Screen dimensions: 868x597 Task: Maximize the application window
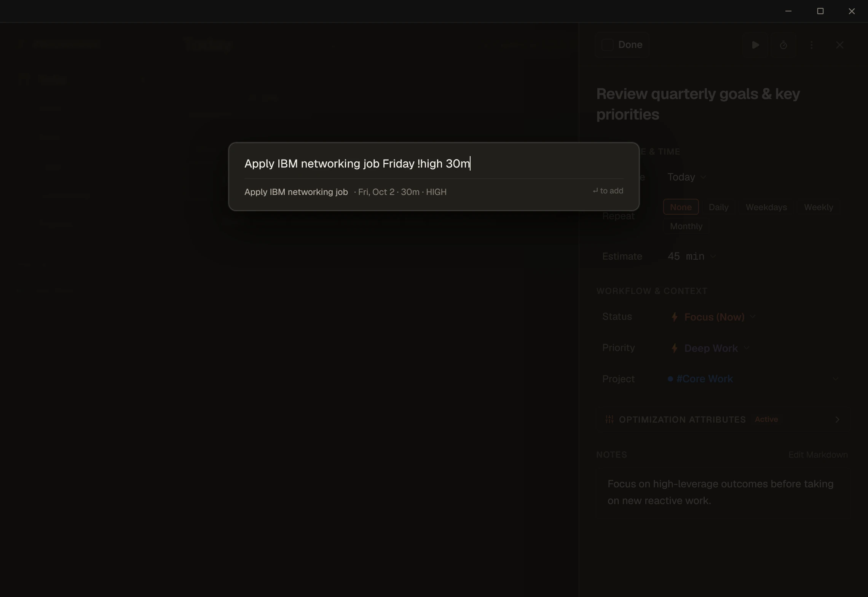click(x=820, y=11)
